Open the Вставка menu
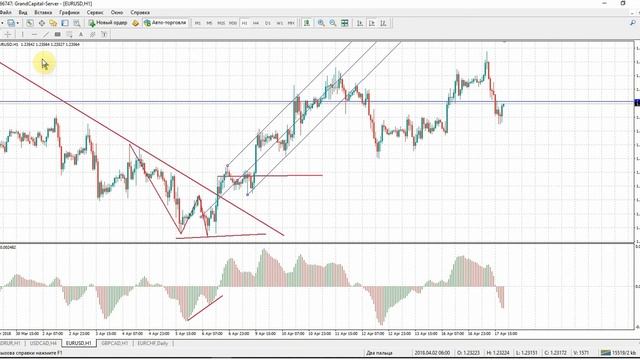The height and width of the screenshot is (360, 640). click(43, 12)
